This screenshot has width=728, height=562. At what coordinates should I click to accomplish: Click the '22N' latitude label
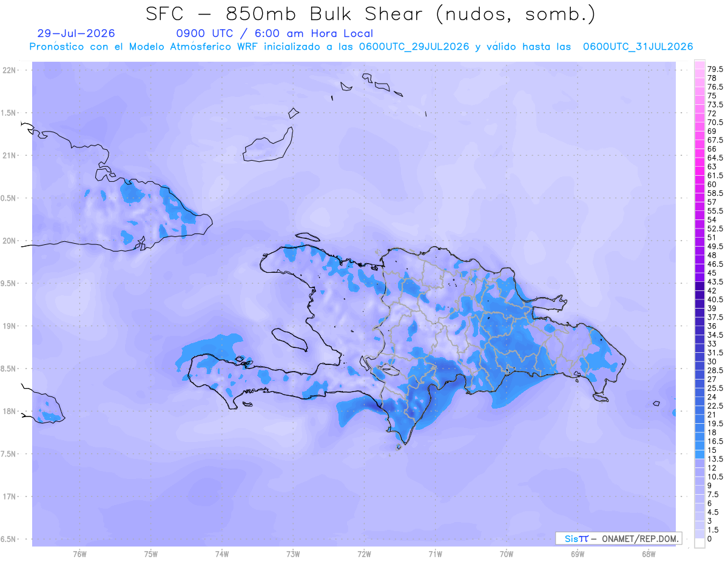click(x=10, y=70)
